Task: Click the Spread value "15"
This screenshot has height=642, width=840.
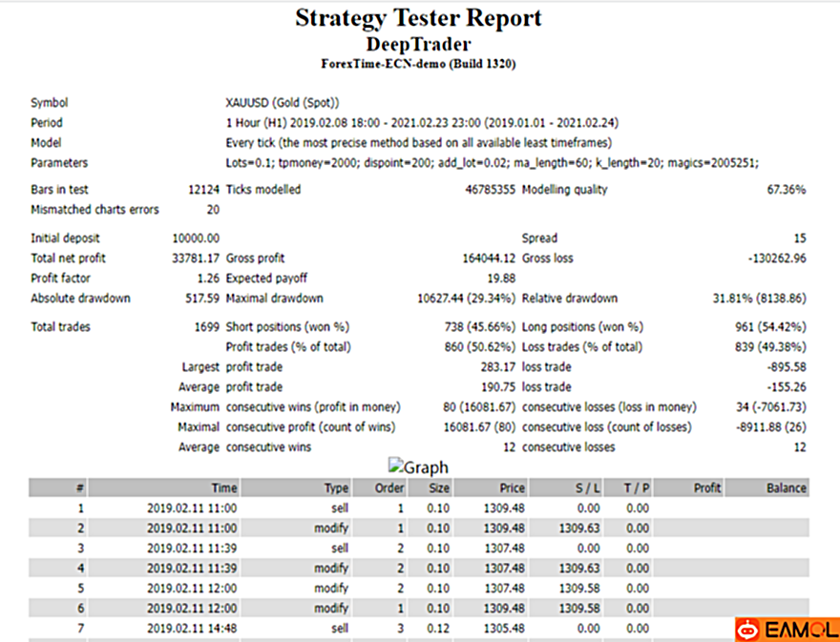Action: (799, 238)
